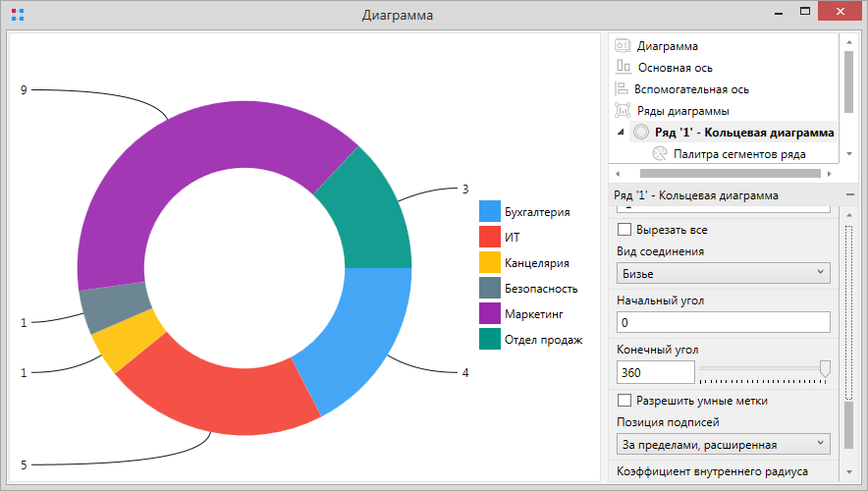The height and width of the screenshot is (491, 868).
Task: Click the Конечный угол slider handle
Action: (825, 369)
